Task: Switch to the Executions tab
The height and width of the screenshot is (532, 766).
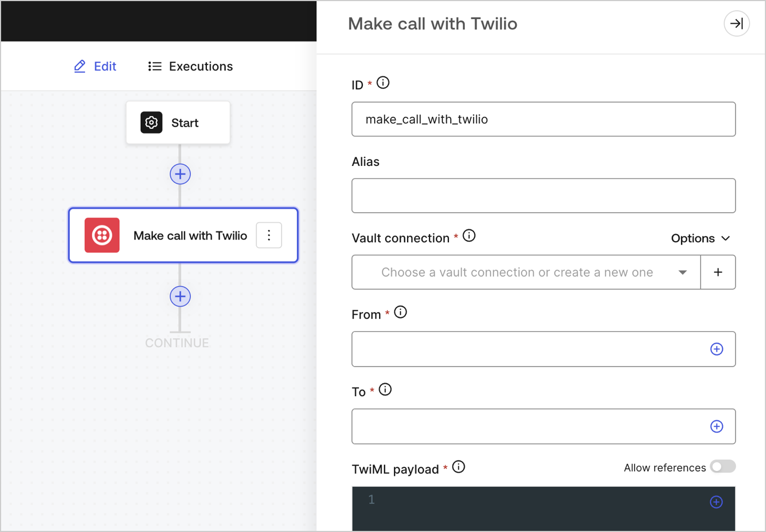Action: (x=190, y=67)
